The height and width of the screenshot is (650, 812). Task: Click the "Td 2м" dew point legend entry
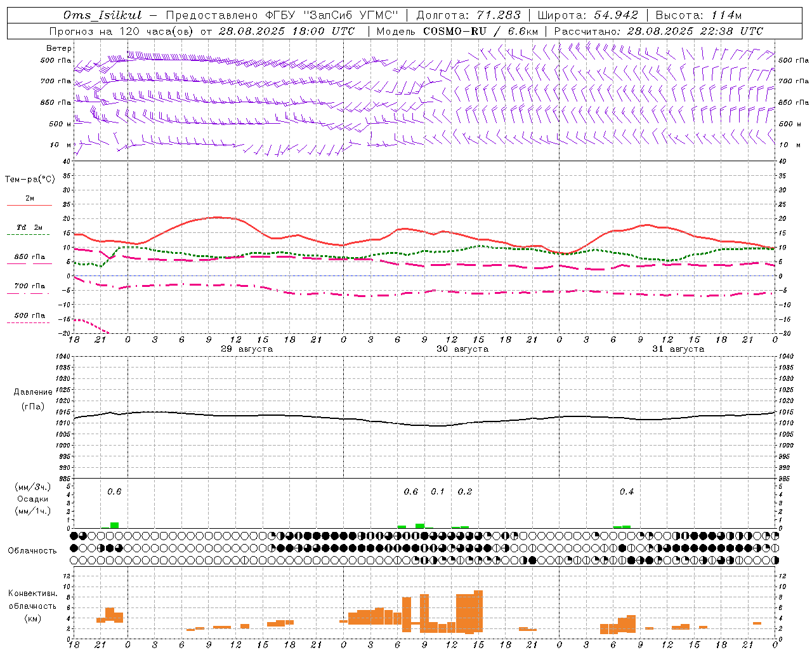(x=30, y=227)
